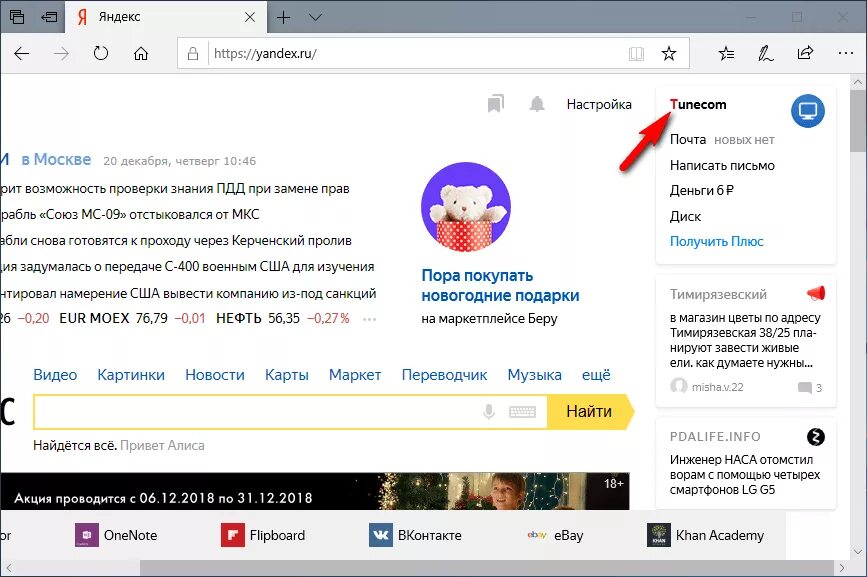Click Привет Алиса search suggestion
This screenshot has height=577, width=867.
pyautogui.click(x=162, y=445)
